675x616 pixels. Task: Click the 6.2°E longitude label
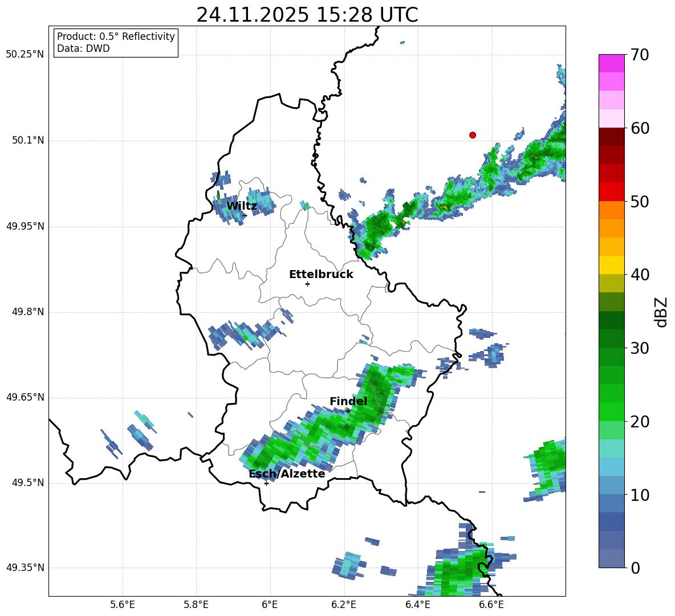(344, 605)
